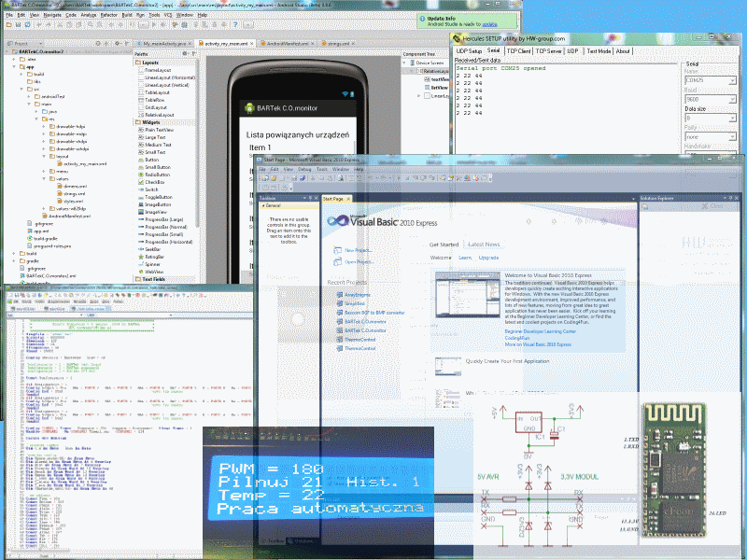The image size is (747, 560).
Task: Click the Received/Sent data text area in Hercules
Action: [x=566, y=108]
